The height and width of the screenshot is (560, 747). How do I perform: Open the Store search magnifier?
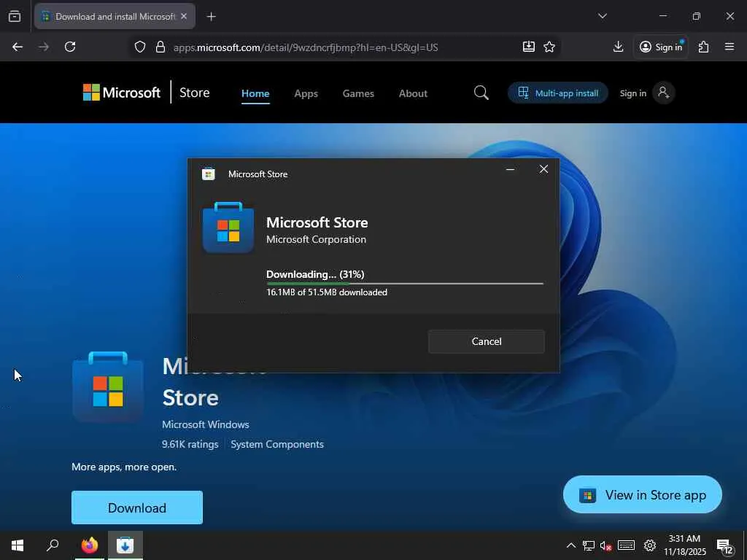coord(481,93)
